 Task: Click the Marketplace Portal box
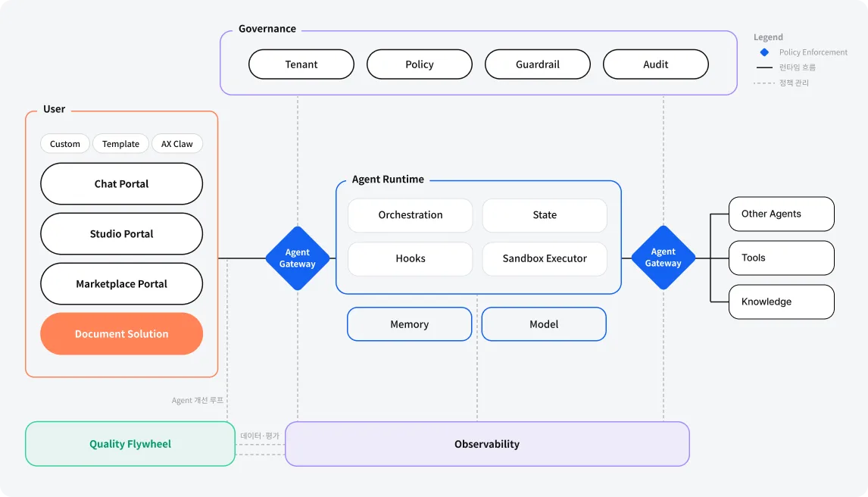click(121, 284)
